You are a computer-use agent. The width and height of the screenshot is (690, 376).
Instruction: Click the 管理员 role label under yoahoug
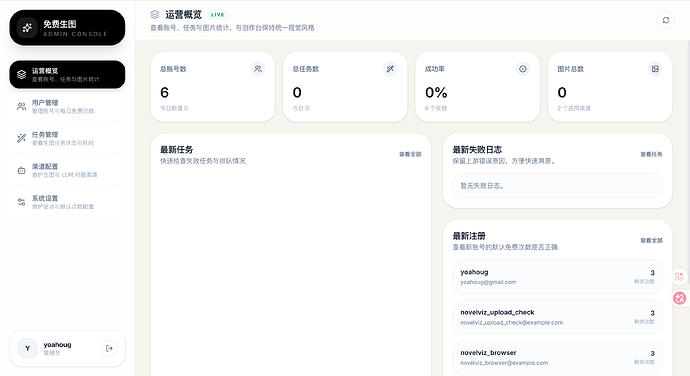(x=51, y=353)
